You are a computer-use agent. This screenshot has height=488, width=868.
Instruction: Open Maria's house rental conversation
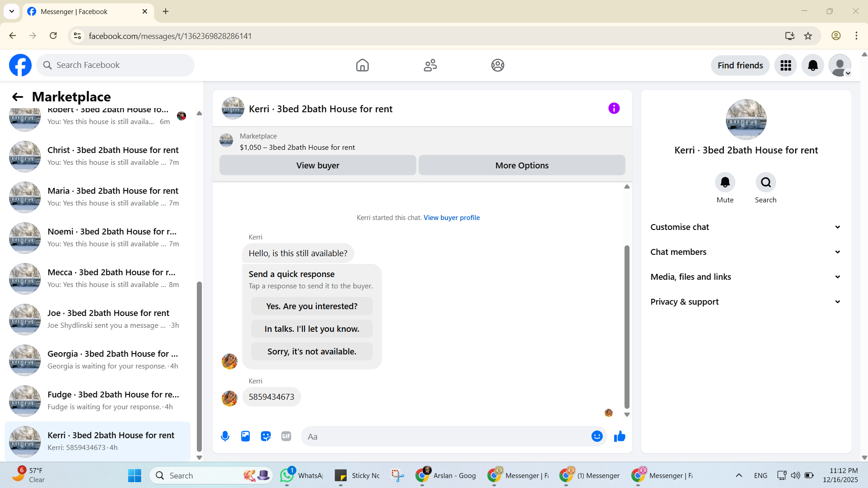coord(97,197)
